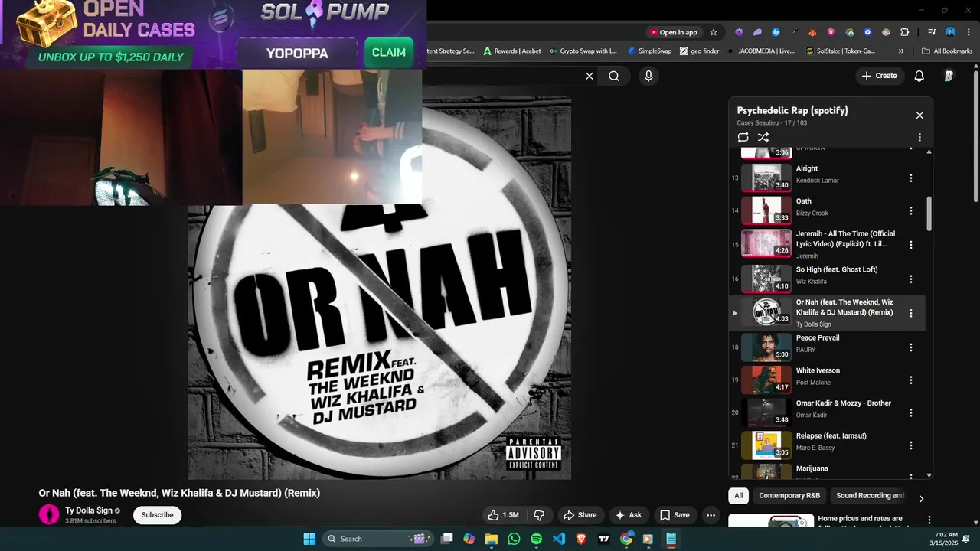
Task: Open Ty Dolla $ign channel avatar
Action: point(49,515)
